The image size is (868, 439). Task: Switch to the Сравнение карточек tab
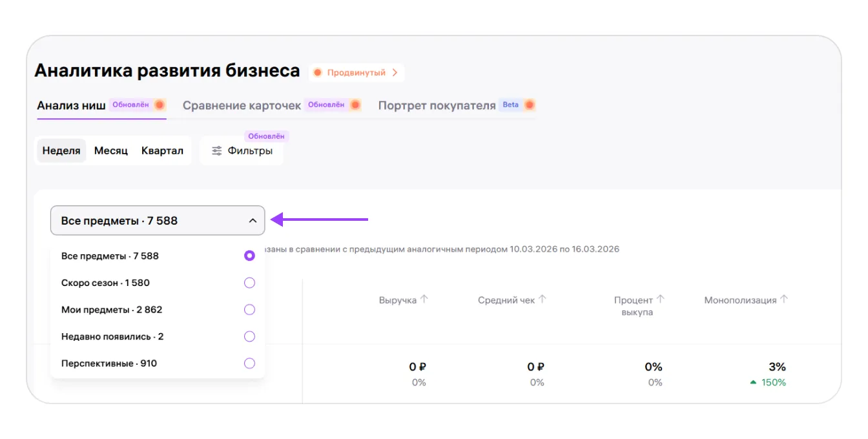pos(242,105)
